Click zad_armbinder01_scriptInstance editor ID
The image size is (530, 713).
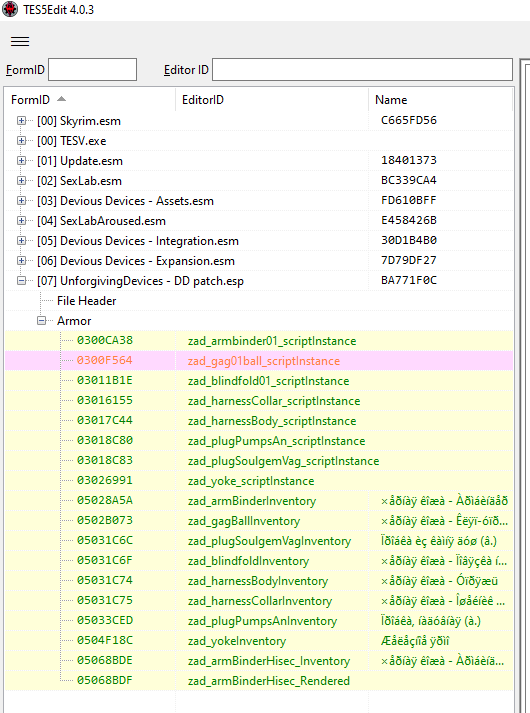point(272,341)
